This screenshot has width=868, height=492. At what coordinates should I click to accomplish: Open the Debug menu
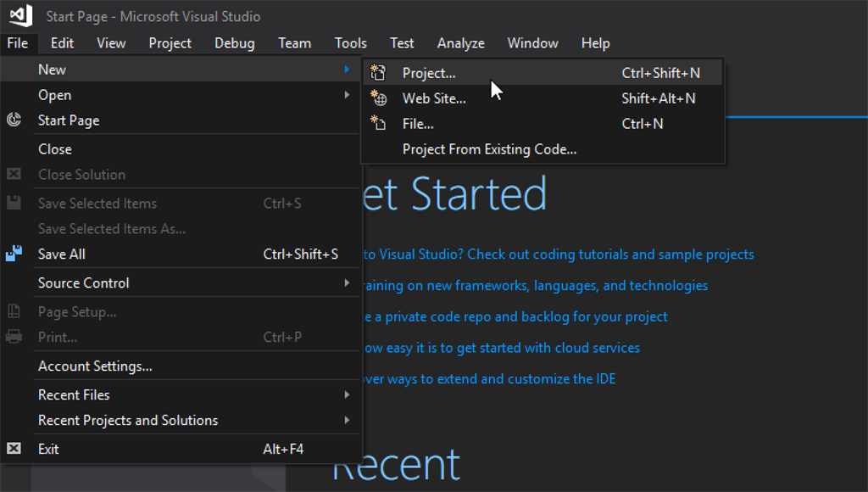234,42
